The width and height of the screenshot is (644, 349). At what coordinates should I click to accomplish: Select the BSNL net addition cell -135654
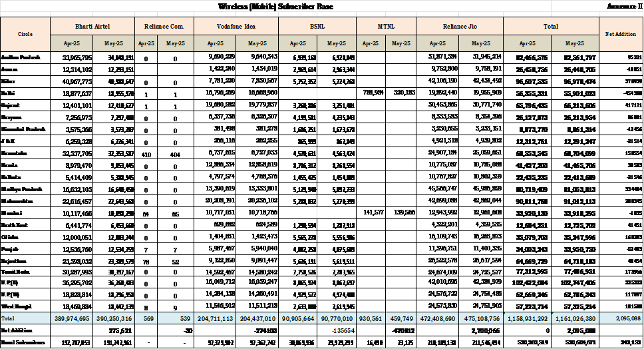pyautogui.click(x=337, y=330)
